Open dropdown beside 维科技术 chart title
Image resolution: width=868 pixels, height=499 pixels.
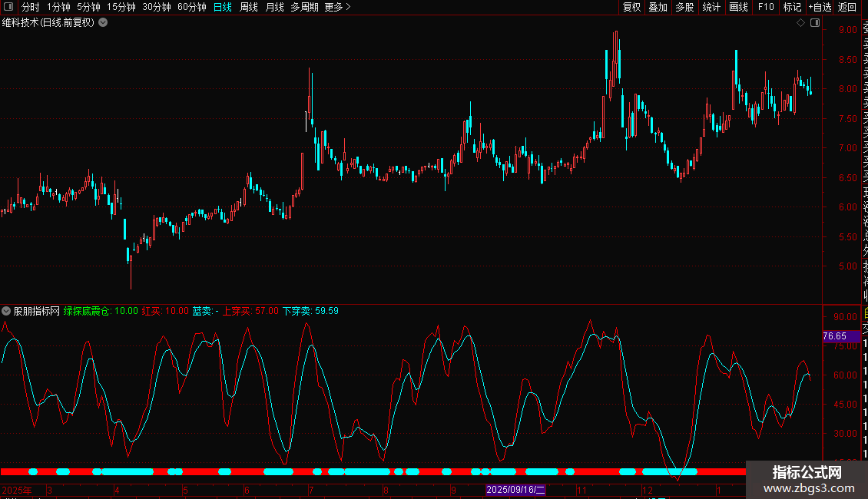click(103, 23)
